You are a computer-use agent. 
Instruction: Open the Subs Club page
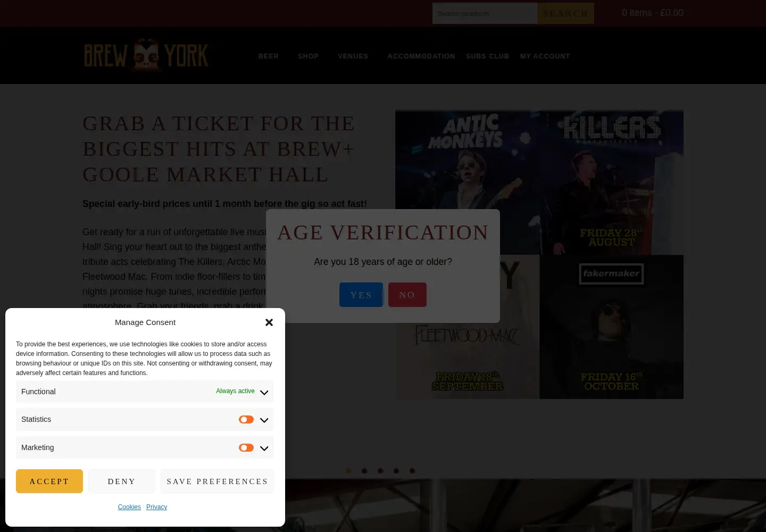pos(487,56)
